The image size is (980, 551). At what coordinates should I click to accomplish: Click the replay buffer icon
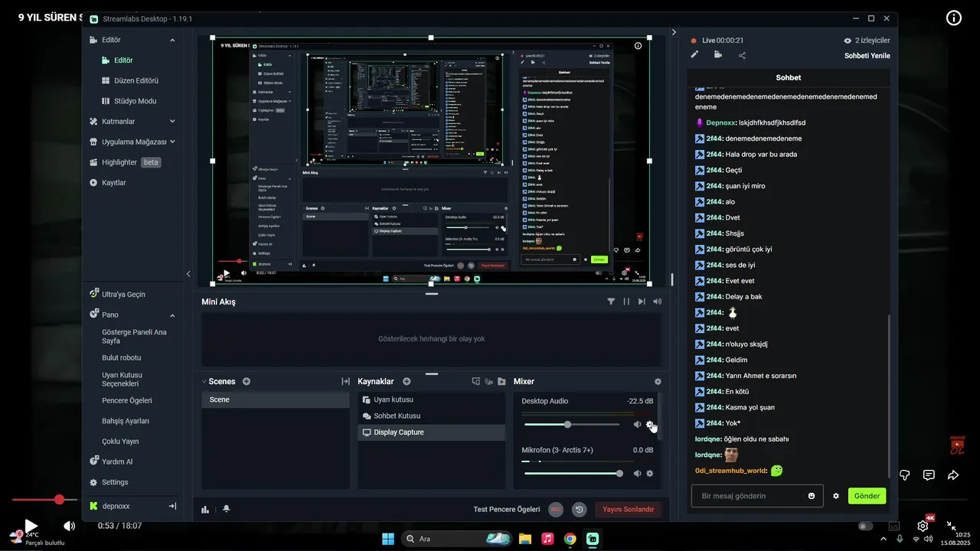(x=580, y=509)
